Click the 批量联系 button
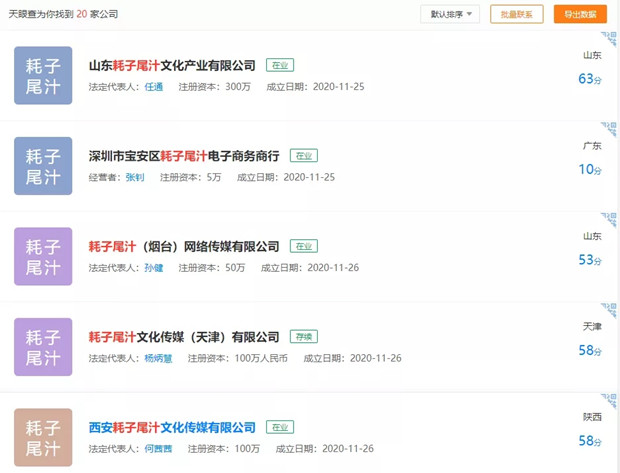The height and width of the screenshot is (473, 620). click(x=516, y=14)
